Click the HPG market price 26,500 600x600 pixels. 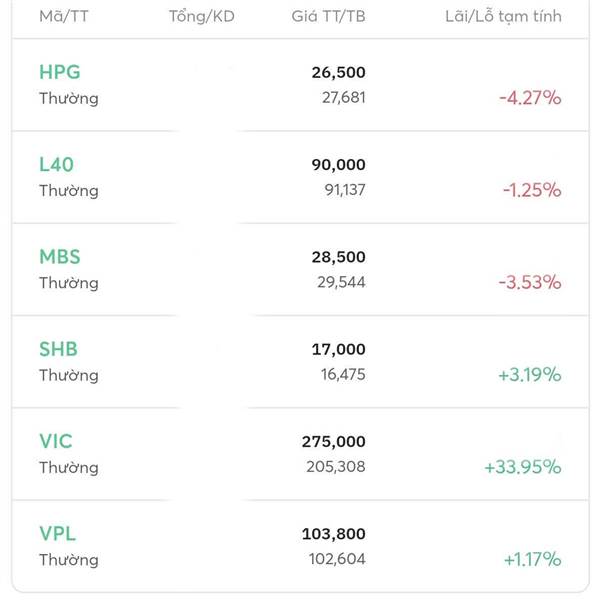[x=338, y=72]
